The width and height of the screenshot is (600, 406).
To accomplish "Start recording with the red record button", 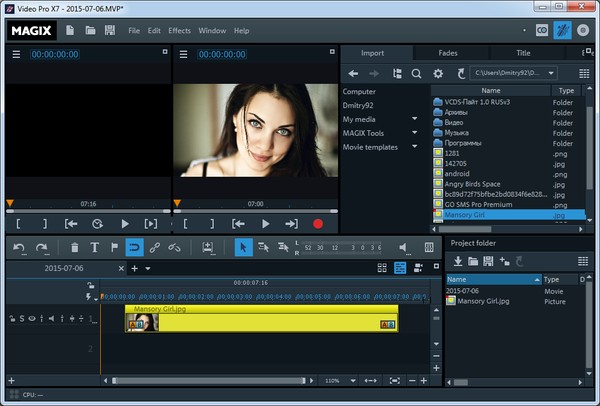I will tap(318, 224).
